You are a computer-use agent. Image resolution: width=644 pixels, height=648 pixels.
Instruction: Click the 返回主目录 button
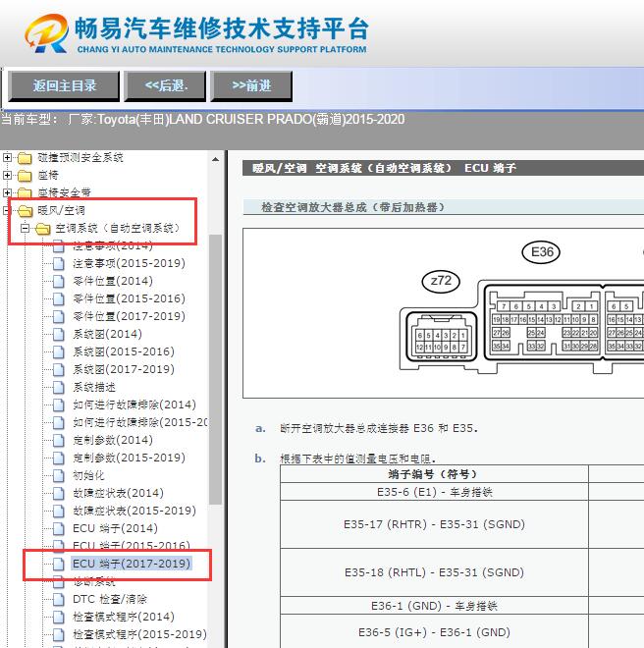(x=64, y=86)
